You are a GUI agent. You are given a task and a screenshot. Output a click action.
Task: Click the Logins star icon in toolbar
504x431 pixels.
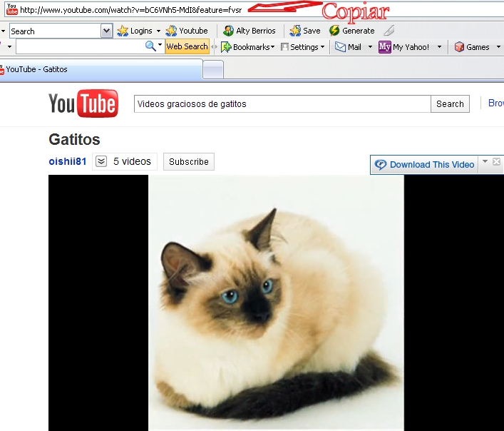pyautogui.click(x=123, y=31)
